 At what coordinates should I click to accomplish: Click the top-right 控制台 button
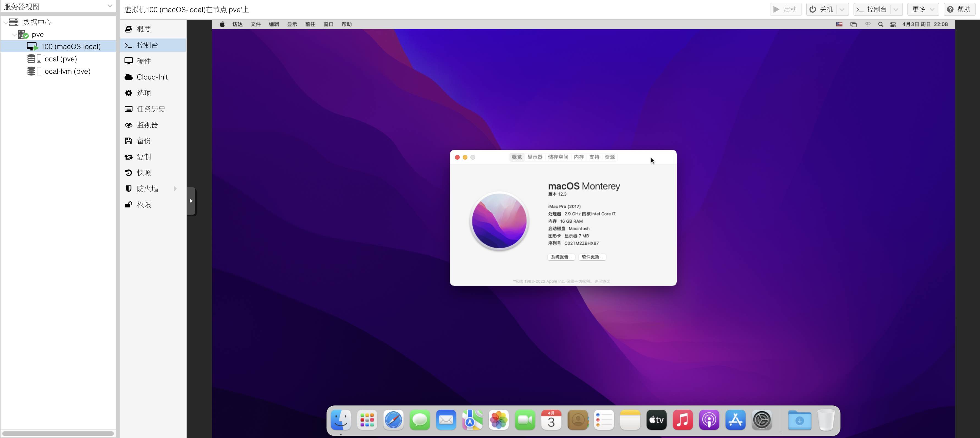pyautogui.click(x=872, y=10)
